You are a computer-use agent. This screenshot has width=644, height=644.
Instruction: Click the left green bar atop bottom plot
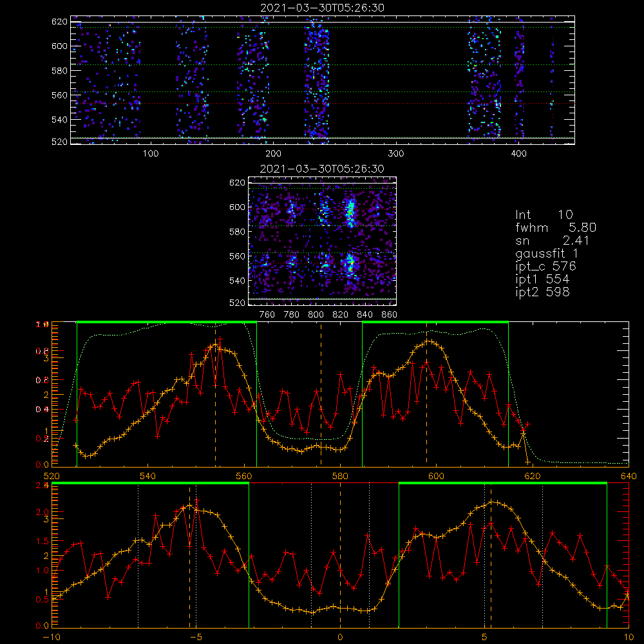point(150,483)
